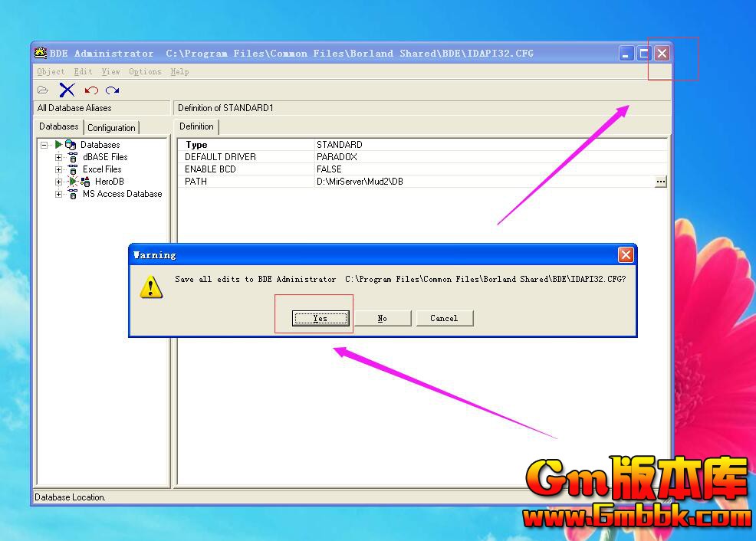Click the Open folder toolbar icon
The width and height of the screenshot is (756, 541).
[x=43, y=90]
